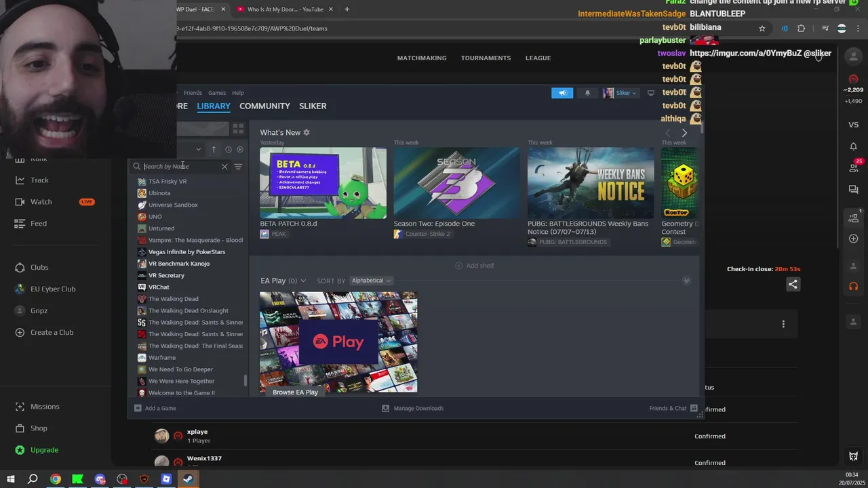Show next What's New items arrow
Image resolution: width=868 pixels, height=488 pixels.
[x=684, y=133]
